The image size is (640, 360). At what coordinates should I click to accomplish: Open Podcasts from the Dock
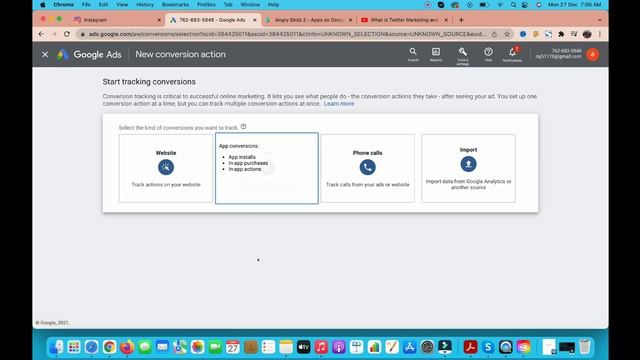point(339,347)
